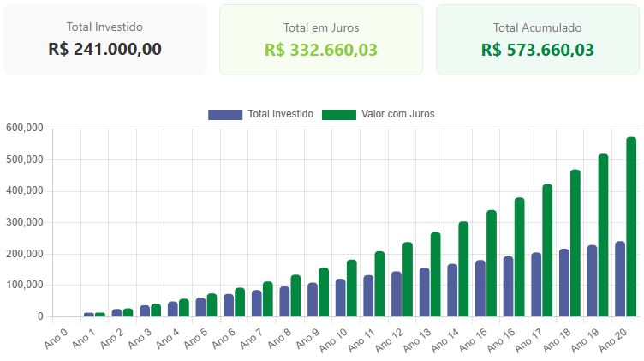
Task: Click the Ano 0 axis label
Action: point(56,333)
